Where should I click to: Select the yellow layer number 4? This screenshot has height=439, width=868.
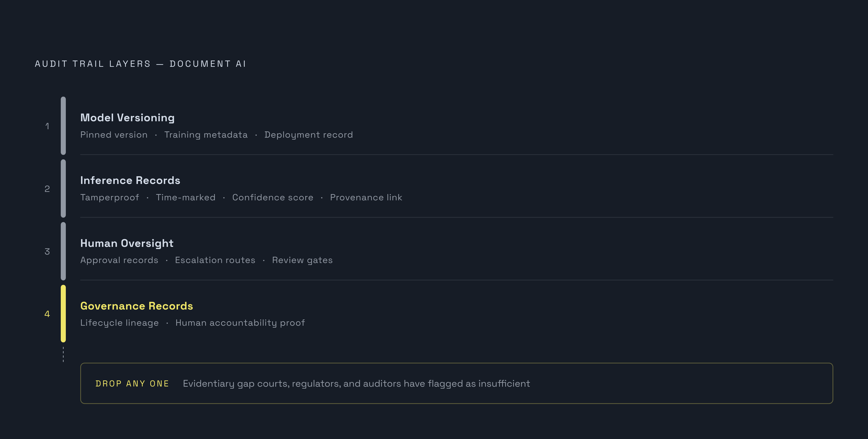point(47,314)
